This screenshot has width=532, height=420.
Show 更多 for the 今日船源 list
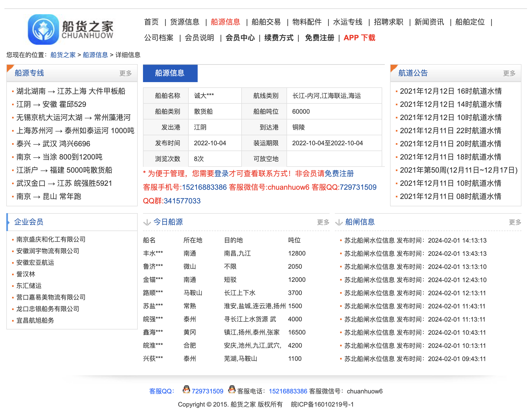(x=323, y=222)
